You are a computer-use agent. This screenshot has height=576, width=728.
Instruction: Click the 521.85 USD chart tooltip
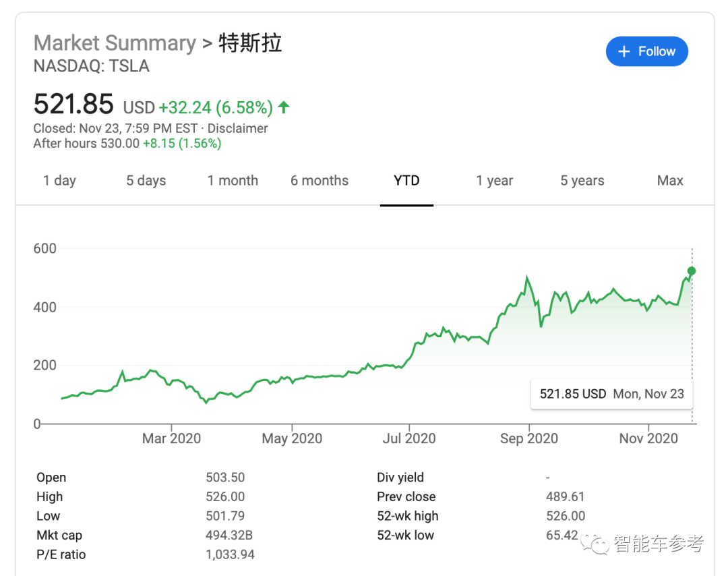[611, 395]
